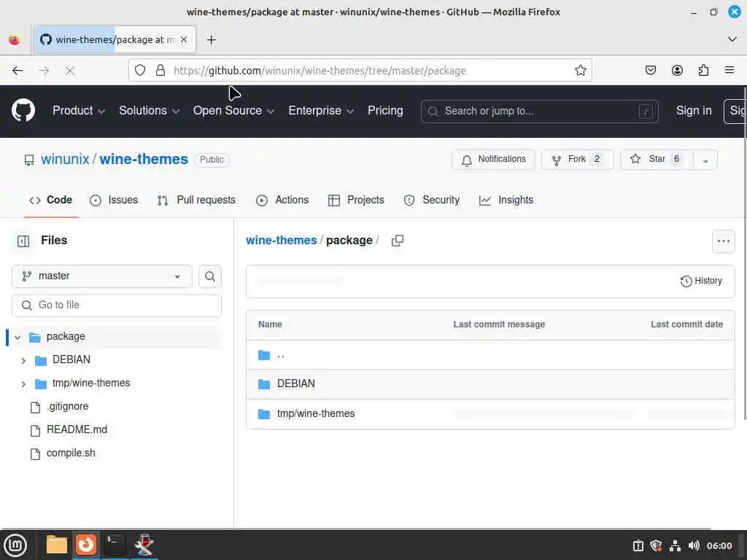
Task: Open Firefox account icon
Action: (677, 71)
